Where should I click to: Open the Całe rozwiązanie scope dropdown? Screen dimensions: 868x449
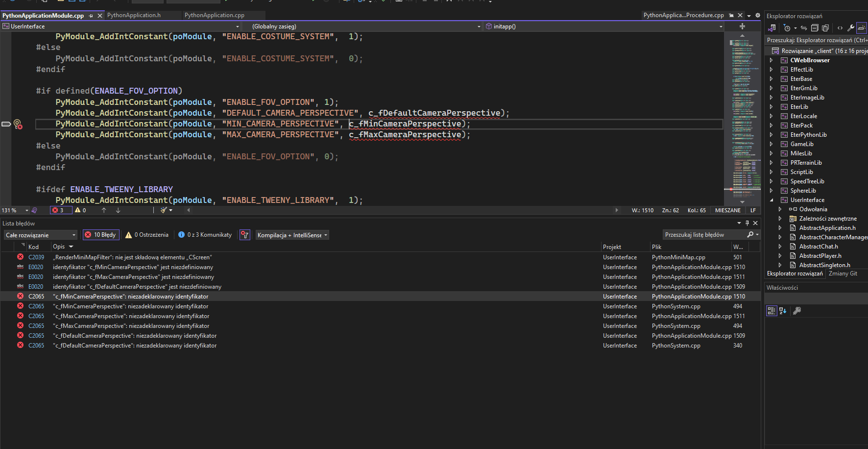(41, 235)
